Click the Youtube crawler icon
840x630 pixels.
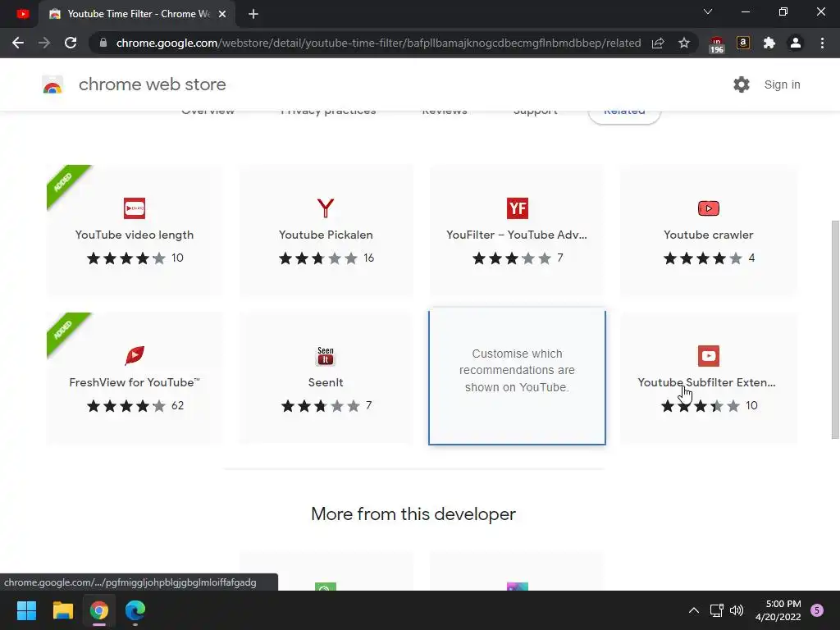tap(709, 208)
